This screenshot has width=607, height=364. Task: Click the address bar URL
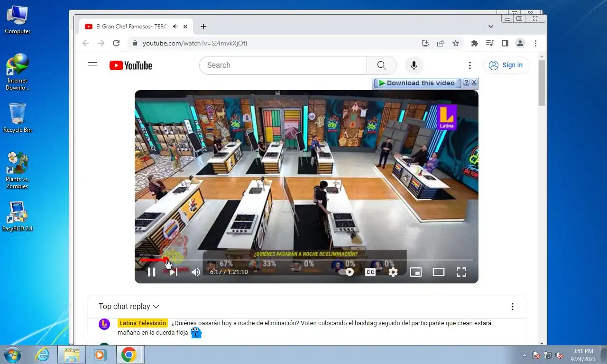195,43
